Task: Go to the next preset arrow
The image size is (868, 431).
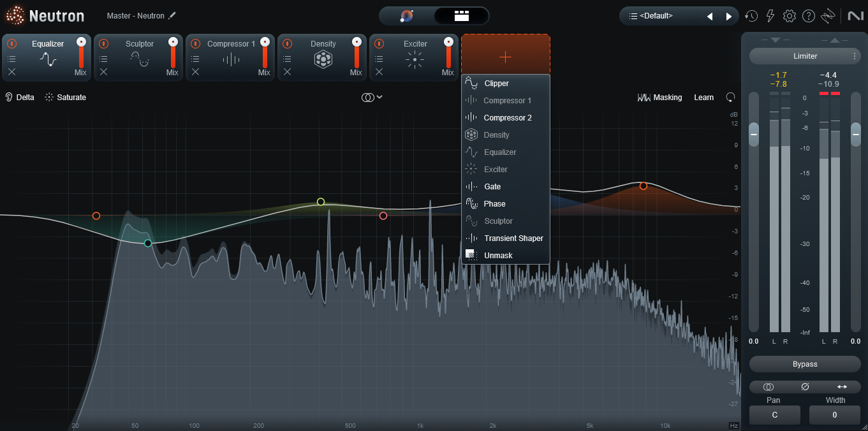Action: (729, 17)
